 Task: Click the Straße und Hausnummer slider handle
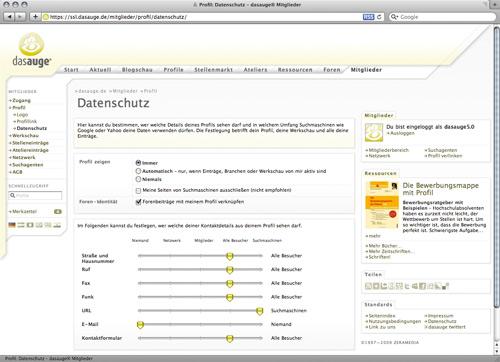pyautogui.click(x=229, y=256)
